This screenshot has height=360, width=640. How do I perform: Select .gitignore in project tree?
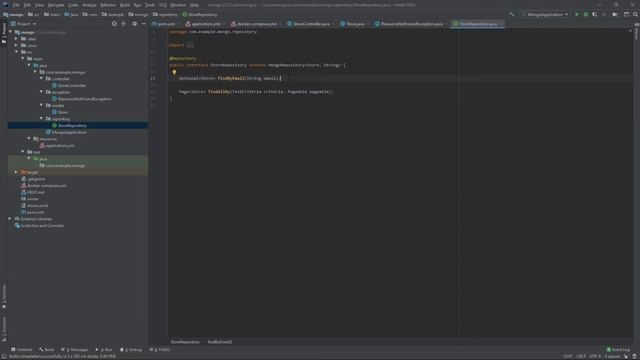36,179
